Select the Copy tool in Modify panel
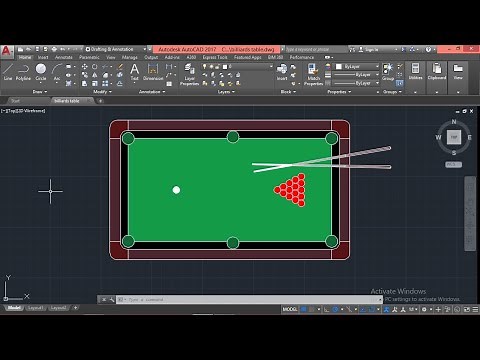 (x=85, y=75)
